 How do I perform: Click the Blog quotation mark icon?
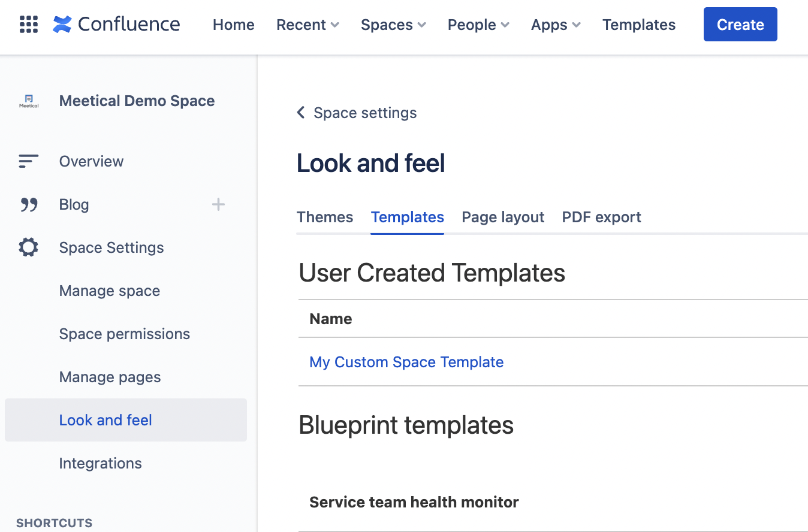pos(29,205)
